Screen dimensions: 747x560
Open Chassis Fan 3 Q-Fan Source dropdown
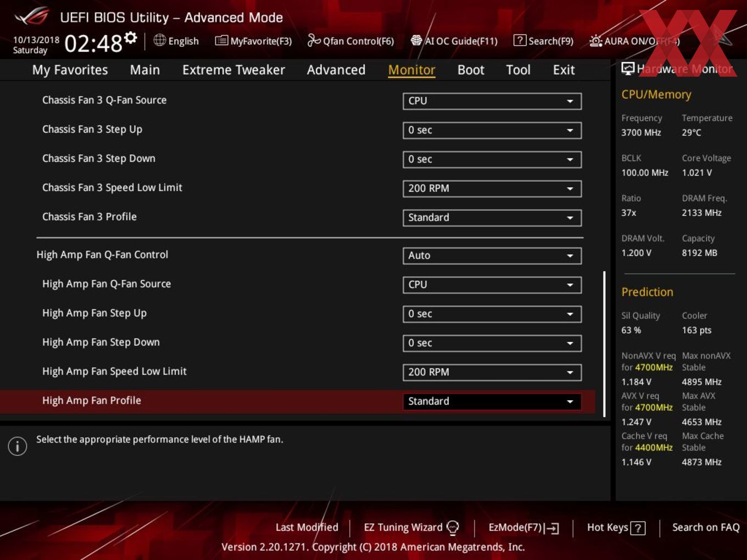(x=492, y=101)
